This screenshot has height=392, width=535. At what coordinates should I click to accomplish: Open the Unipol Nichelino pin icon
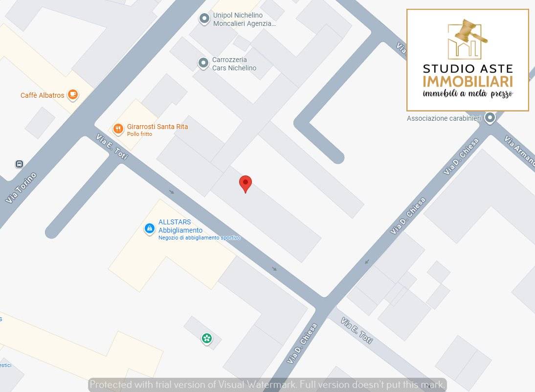[x=204, y=19]
